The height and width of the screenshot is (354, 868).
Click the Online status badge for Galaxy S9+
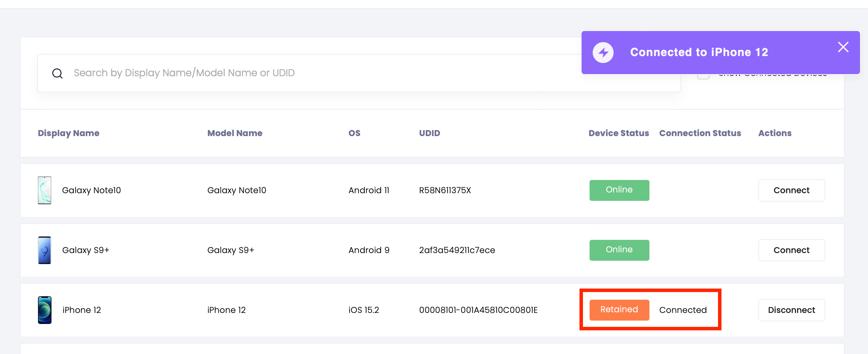[619, 250]
